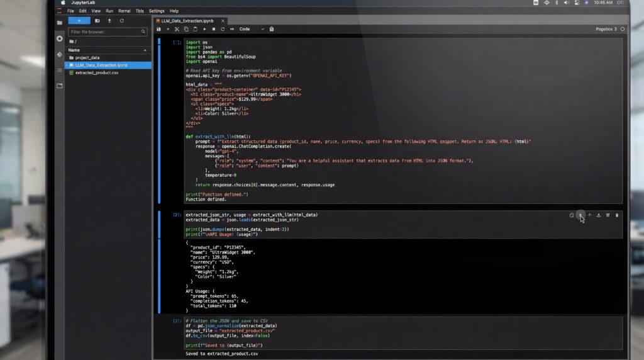Switch to LLM_Data_Extraction.ipynb tab
The image size is (644, 360).
point(187,21)
